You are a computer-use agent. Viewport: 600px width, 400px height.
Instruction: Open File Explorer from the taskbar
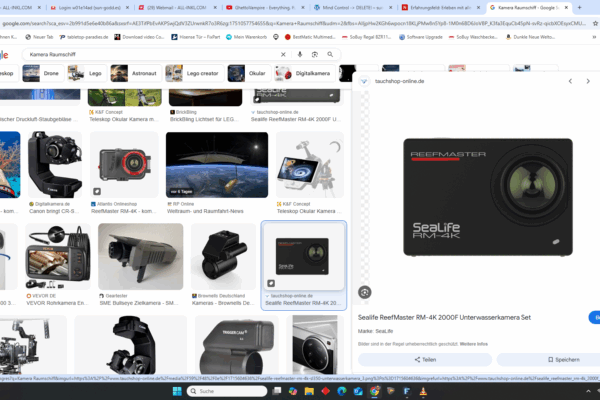pyautogui.click(x=309, y=391)
